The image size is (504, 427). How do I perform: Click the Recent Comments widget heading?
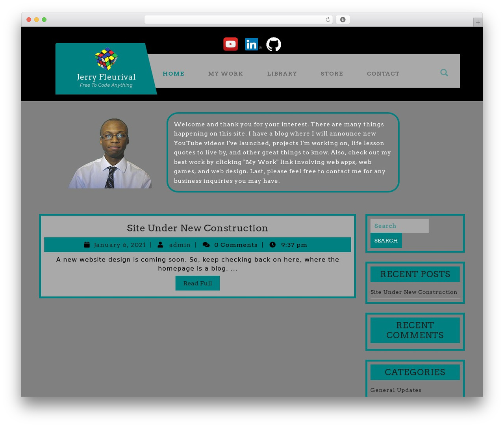pos(415,330)
